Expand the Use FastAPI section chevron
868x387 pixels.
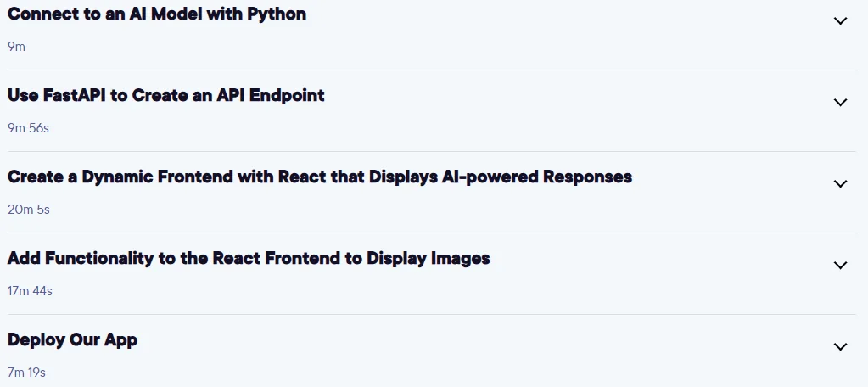click(x=840, y=103)
